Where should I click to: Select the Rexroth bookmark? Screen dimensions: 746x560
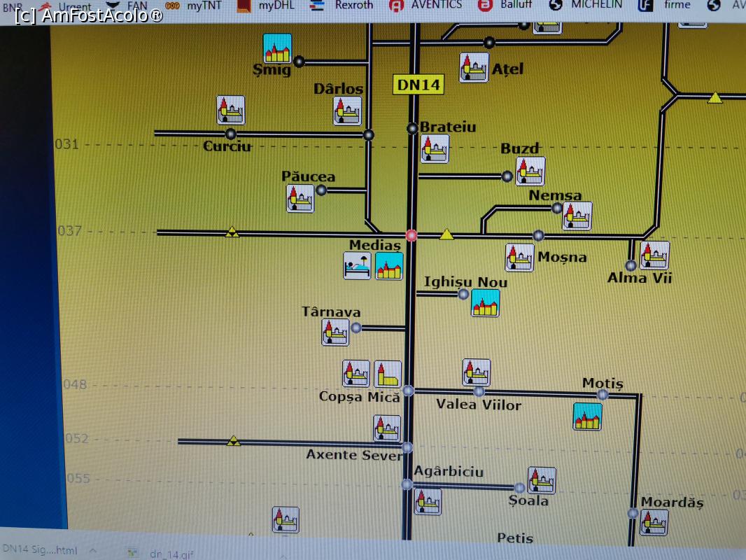[353, 6]
